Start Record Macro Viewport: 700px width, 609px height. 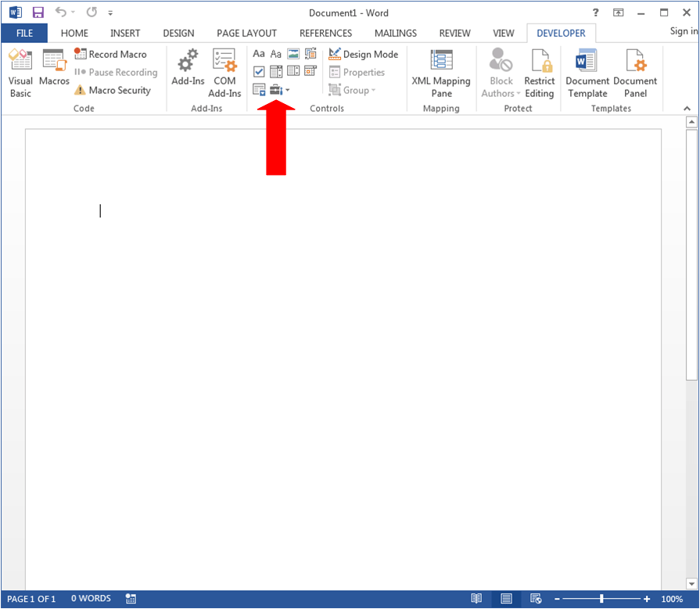coord(110,54)
